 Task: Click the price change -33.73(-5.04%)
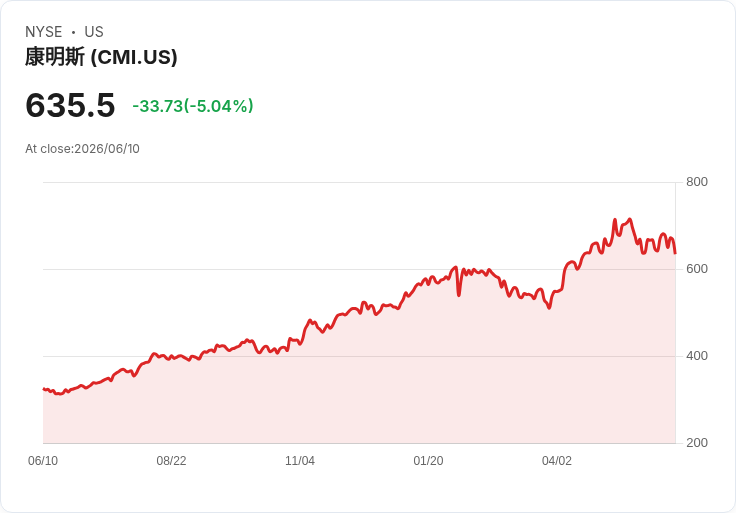point(193,106)
